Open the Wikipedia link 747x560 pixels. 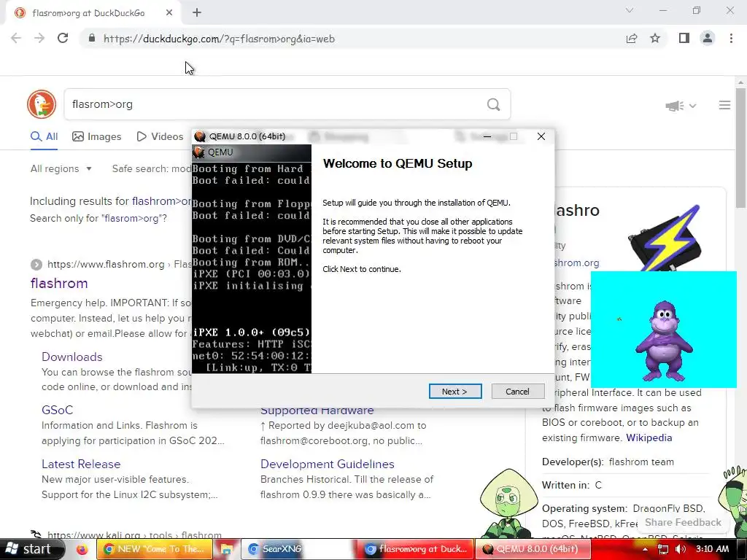(x=649, y=437)
